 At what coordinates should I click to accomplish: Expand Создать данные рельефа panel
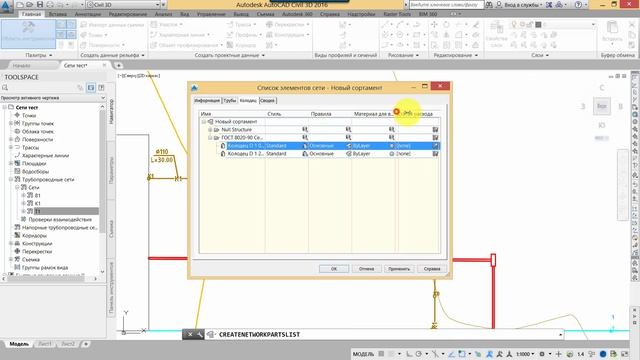tap(112, 55)
